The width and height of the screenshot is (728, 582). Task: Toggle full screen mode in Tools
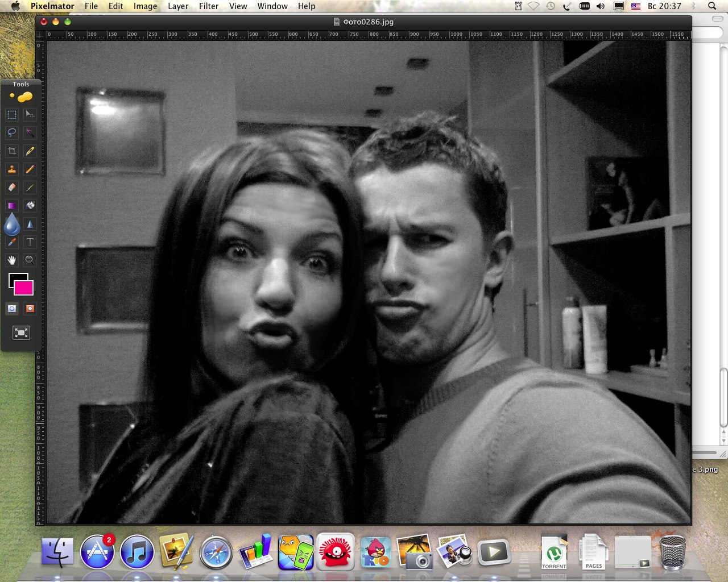tap(21, 333)
